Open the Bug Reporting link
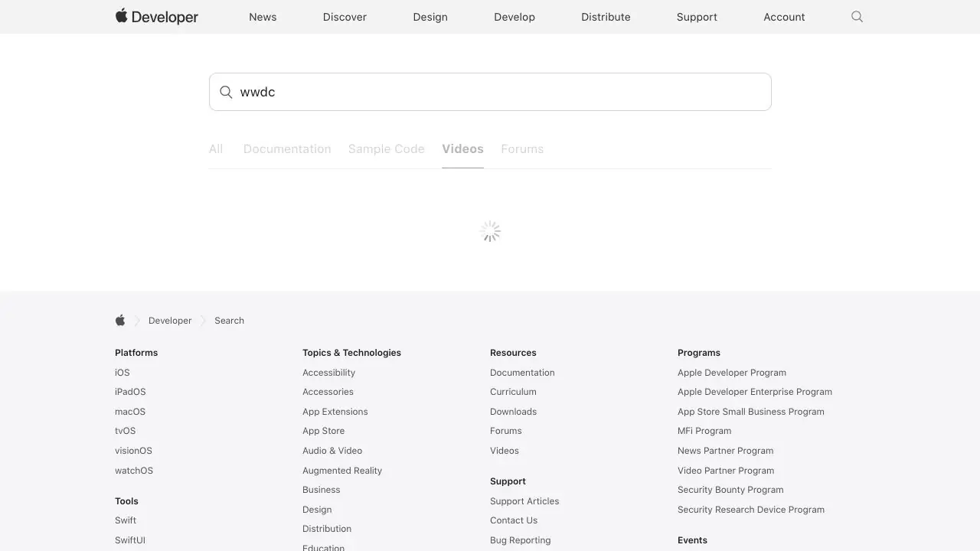Image resolution: width=980 pixels, height=551 pixels. click(x=521, y=540)
